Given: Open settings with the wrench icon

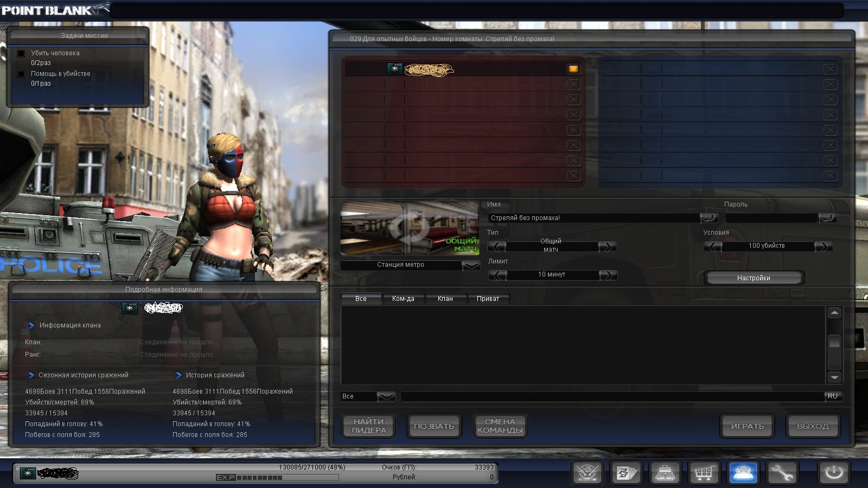Looking at the screenshot, I should [781, 473].
